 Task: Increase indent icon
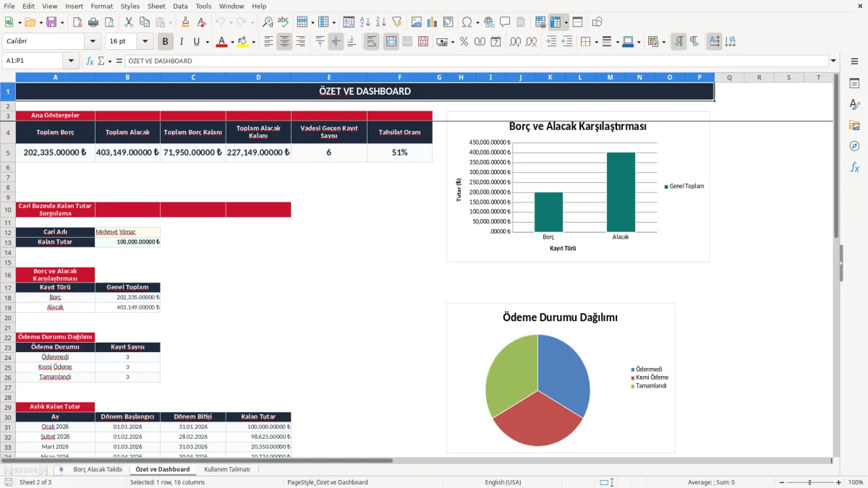pos(551,42)
